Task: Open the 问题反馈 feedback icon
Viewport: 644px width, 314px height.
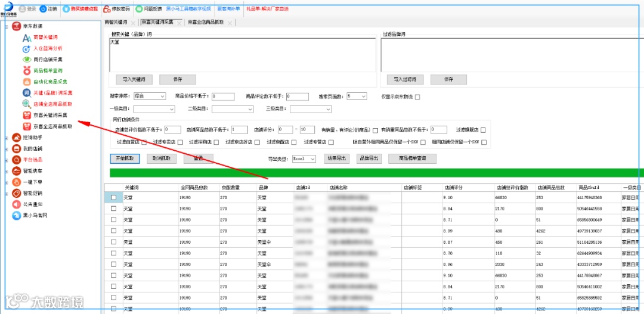Action: tap(139, 8)
